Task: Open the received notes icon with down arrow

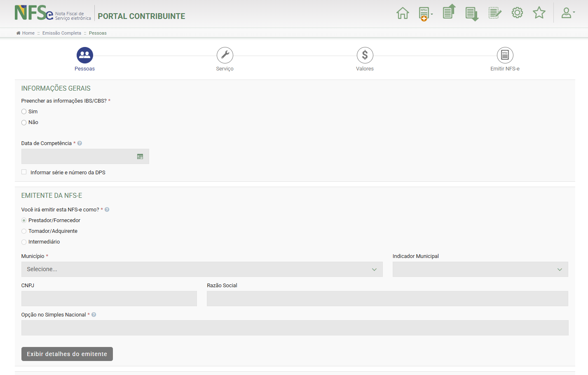Action: point(472,14)
